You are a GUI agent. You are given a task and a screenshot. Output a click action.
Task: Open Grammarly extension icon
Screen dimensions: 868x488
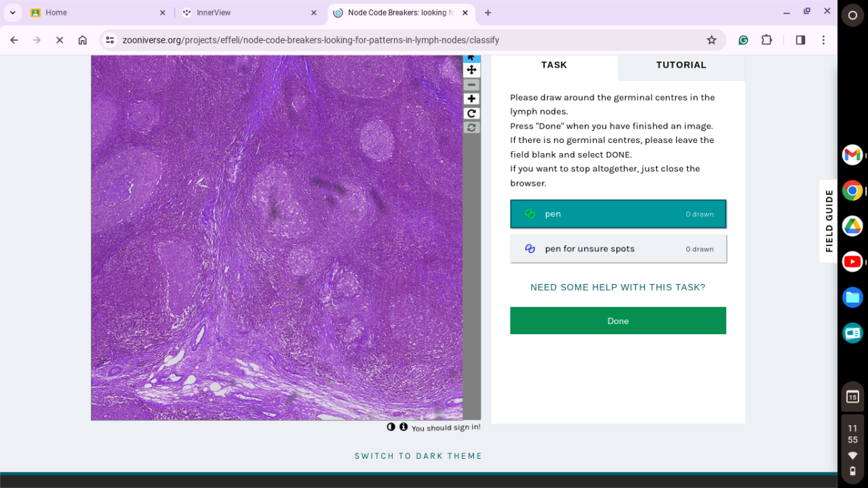743,40
